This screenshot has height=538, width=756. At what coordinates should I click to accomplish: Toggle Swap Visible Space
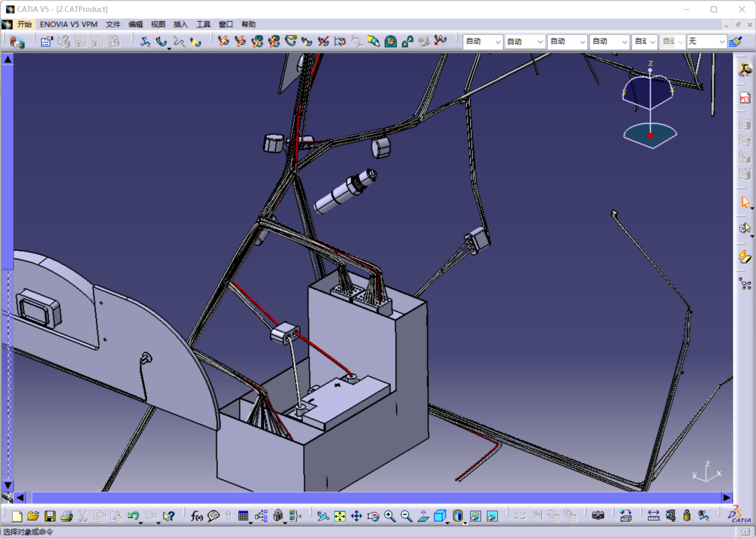tap(492, 516)
